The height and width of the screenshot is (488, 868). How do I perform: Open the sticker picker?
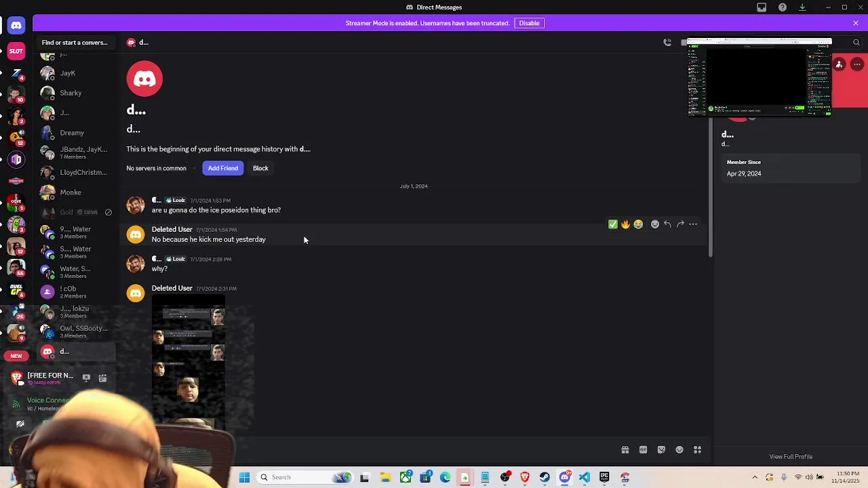click(661, 450)
